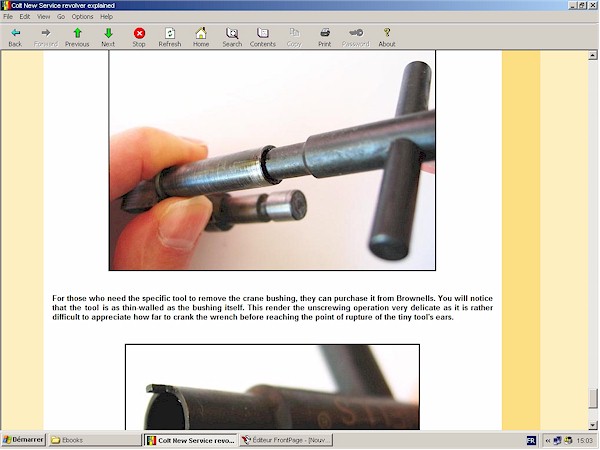Open the Edit menu
This screenshot has height=450, width=600.
25,16
